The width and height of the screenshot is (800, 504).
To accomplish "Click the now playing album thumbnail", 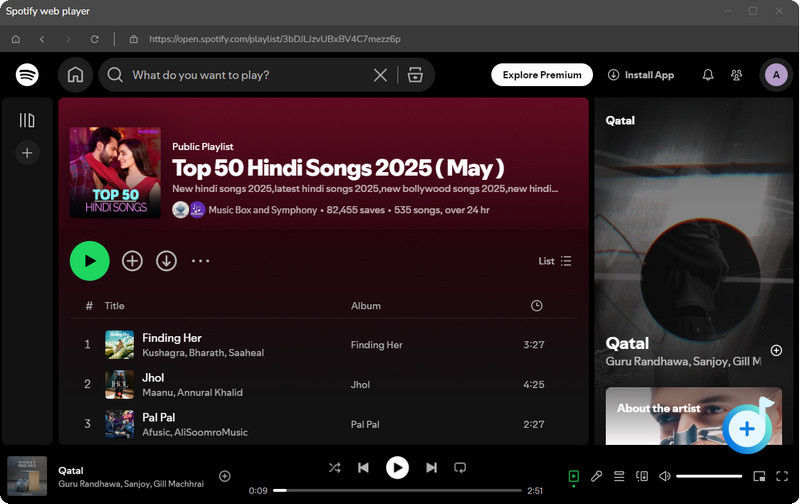I will 27,476.
